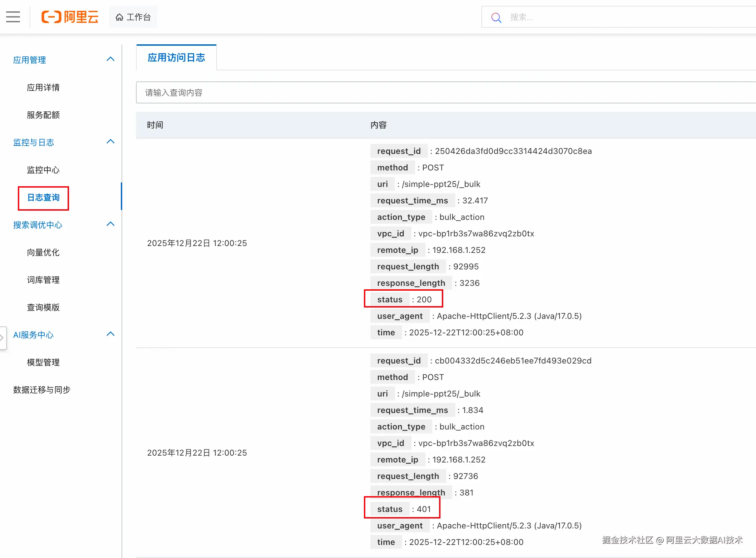Open 词库管理 menu item
The height and width of the screenshot is (558, 756).
43,280
